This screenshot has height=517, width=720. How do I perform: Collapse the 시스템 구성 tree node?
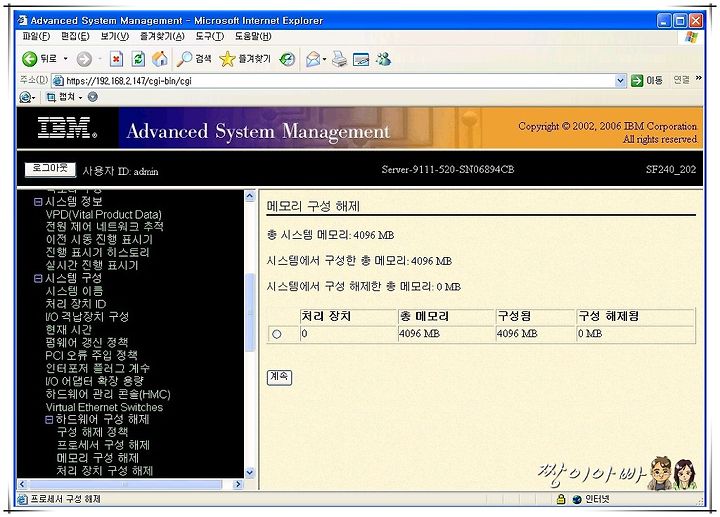coord(39,278)
